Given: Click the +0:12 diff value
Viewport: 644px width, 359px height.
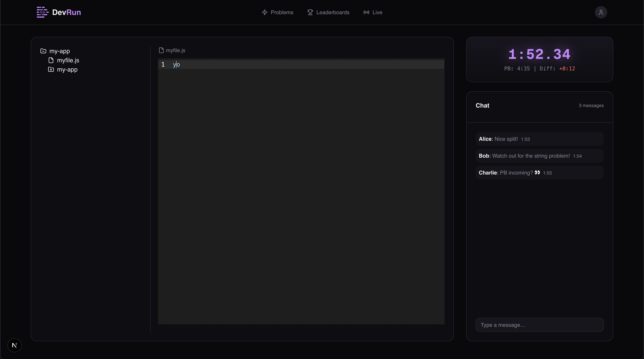Looking at the screenshot, I should pos(567,68).
